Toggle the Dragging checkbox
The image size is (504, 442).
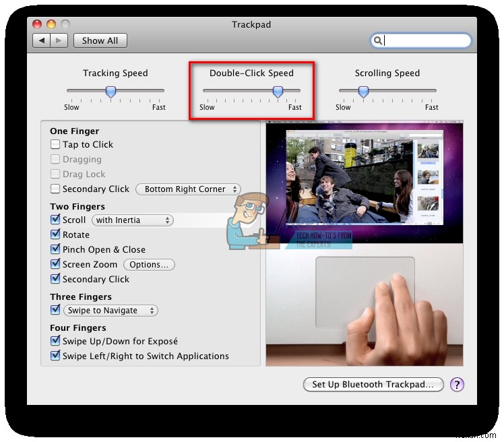[x=55, y=159]
